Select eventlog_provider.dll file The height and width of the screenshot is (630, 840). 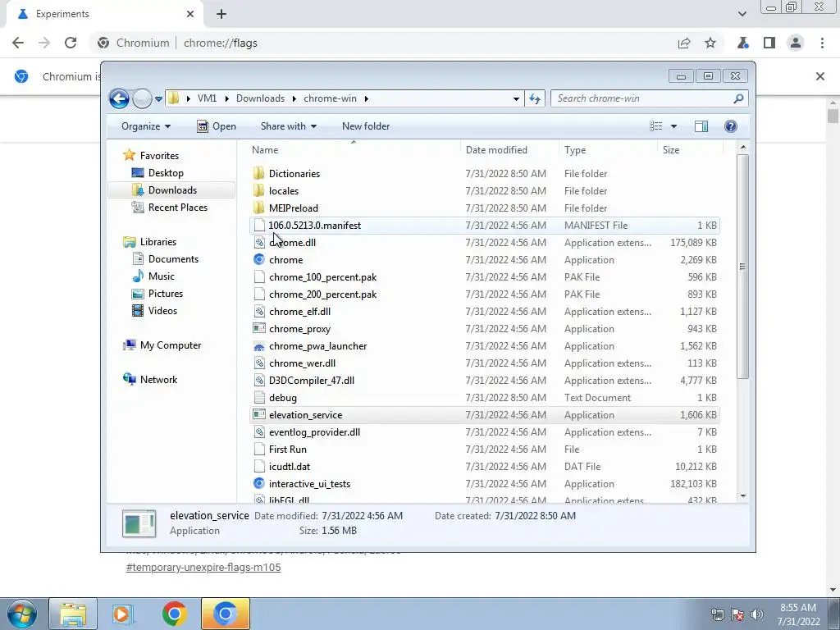coord(314,431)
